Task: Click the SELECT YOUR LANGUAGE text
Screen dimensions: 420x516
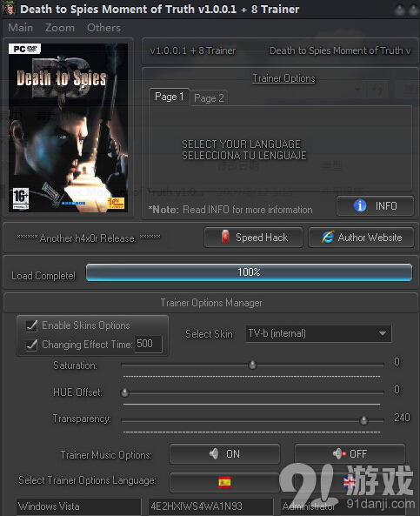Action: coord(241,144)
